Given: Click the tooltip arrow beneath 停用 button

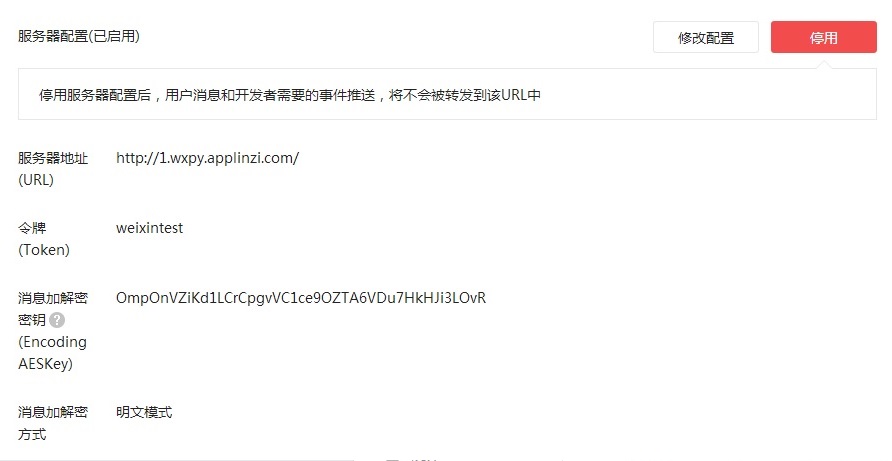Looking at the screenshot, I should pos(824,65).
